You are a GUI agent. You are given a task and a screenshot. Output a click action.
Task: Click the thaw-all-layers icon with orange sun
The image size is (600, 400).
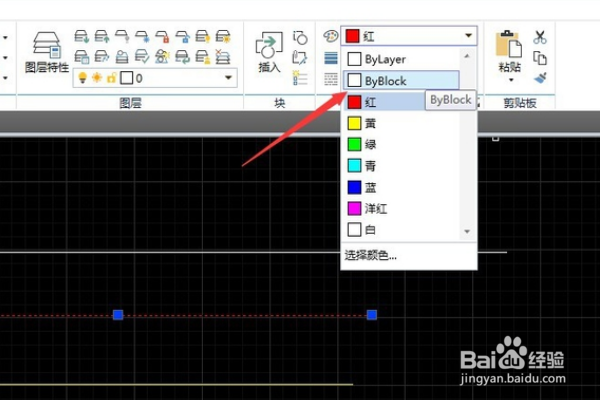(223, 37)
